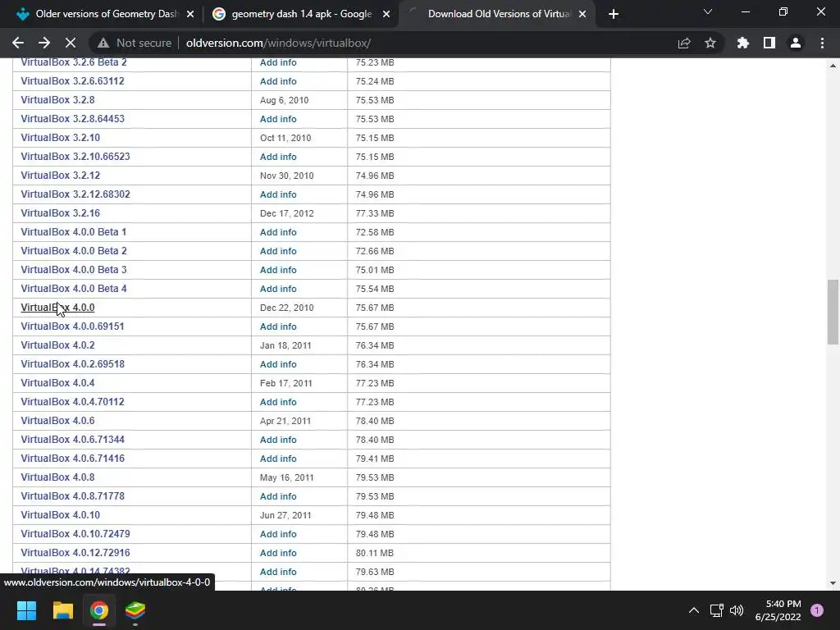840x630 pixels.
Task: Open VirtualBox 3.2.8 link
Action: point(57,100)
